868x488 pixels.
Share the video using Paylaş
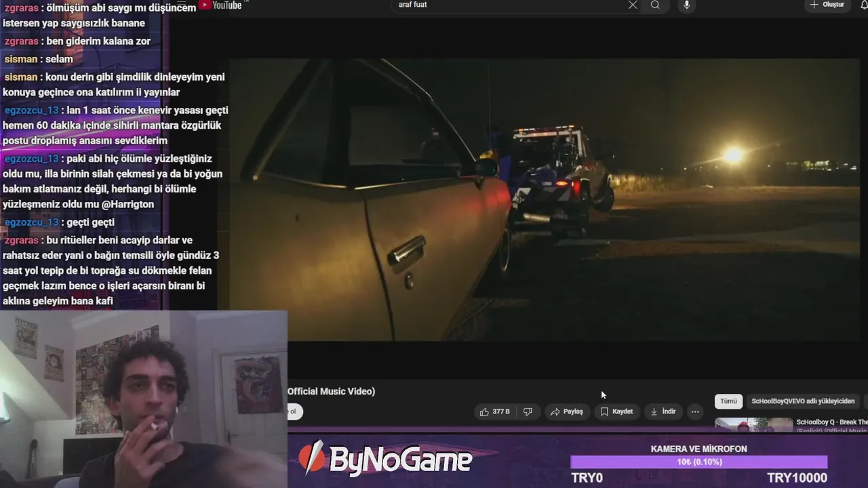(x=566, y=411)
